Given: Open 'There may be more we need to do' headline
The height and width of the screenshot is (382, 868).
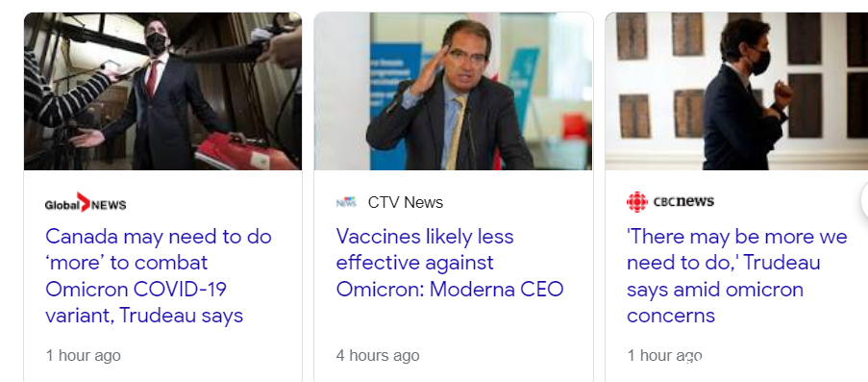Looking at the screenshot, I should (x=737, y=276).
